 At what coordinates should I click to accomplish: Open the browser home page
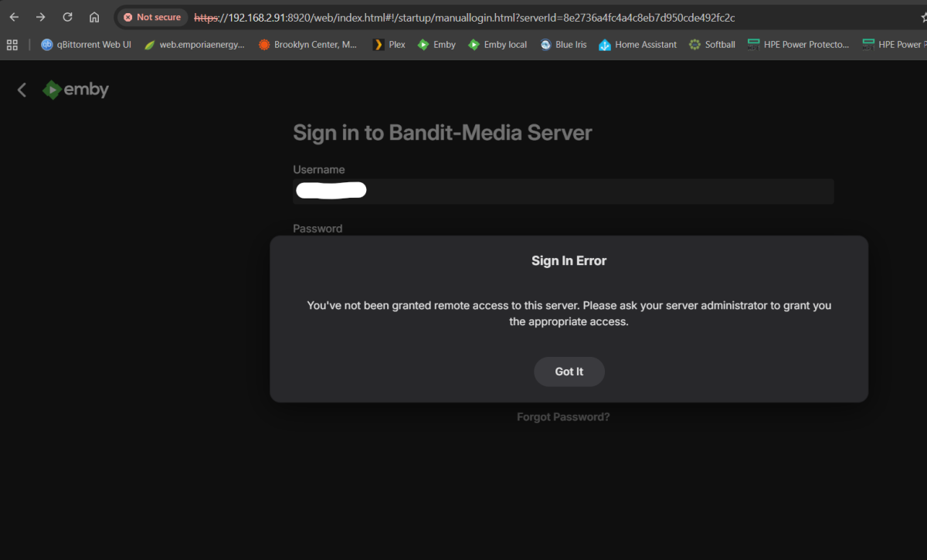pyautogui.click(x=94, y=17)
